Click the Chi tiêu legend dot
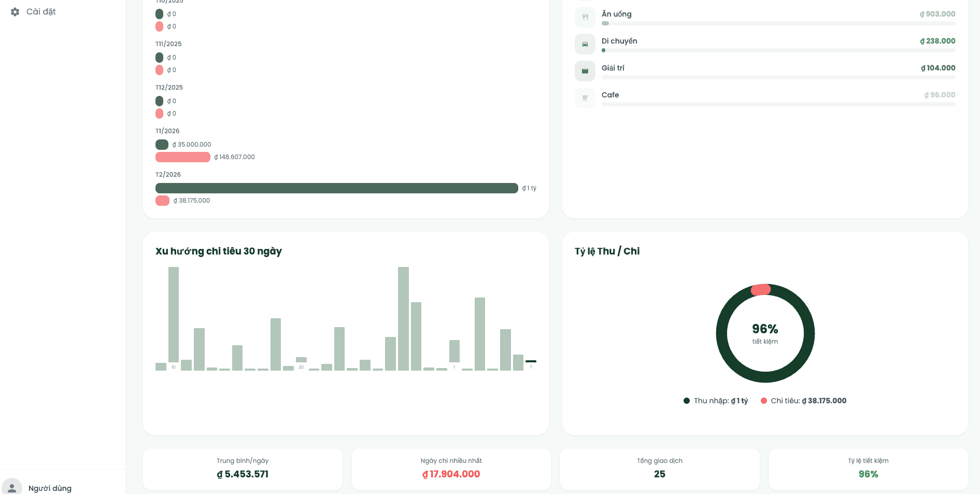980x494 pixels. coord(763,401)
